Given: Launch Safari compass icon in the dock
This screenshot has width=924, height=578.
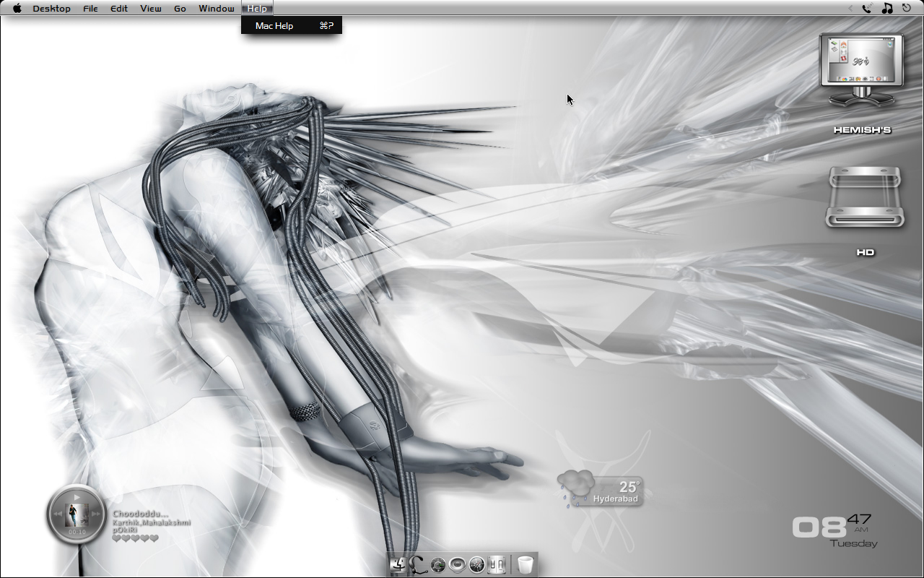Looking at the screenshot, I should [476, 564].
